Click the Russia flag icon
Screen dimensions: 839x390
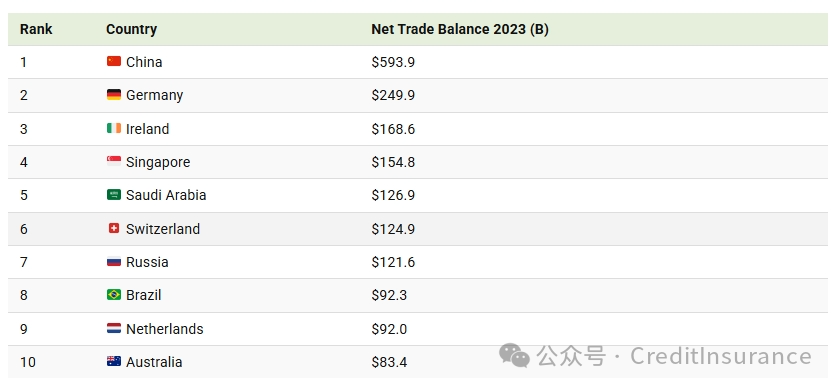point(113,262)
